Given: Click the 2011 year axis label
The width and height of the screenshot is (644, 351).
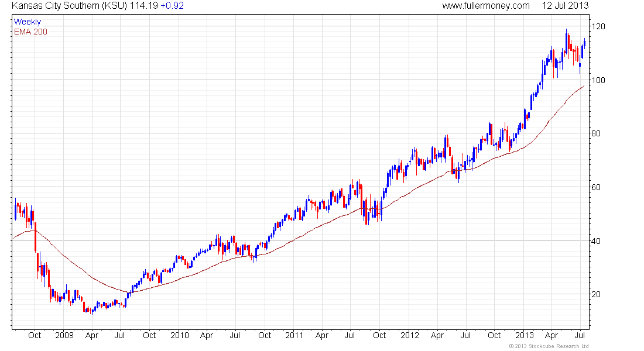Looking at the screenshot, I should (294, 335).
